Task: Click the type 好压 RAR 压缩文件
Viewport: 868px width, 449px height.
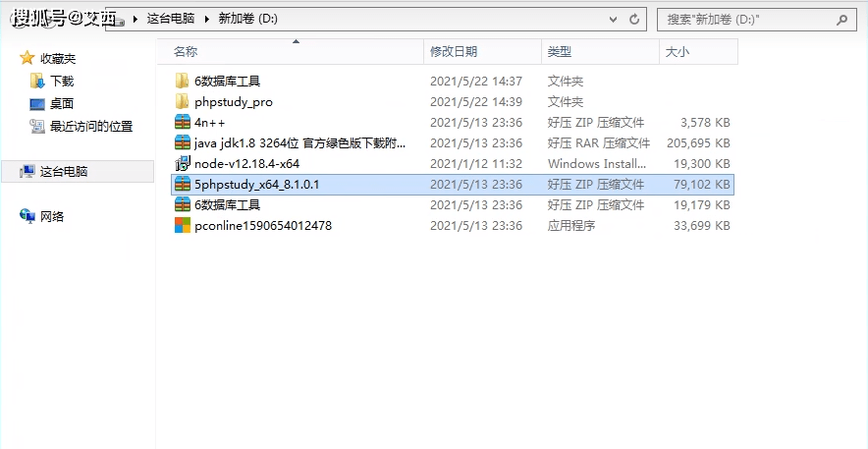Action: coord(598,143)
